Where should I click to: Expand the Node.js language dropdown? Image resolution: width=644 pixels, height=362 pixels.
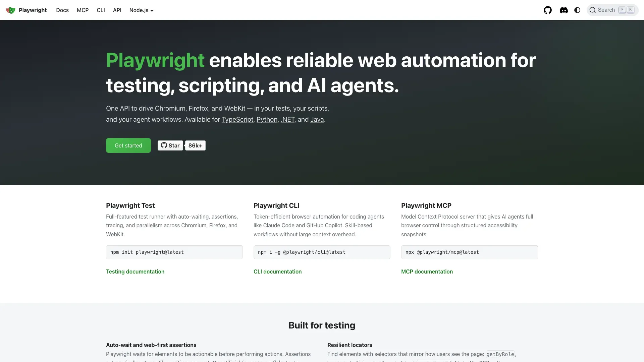pos(141,10)
